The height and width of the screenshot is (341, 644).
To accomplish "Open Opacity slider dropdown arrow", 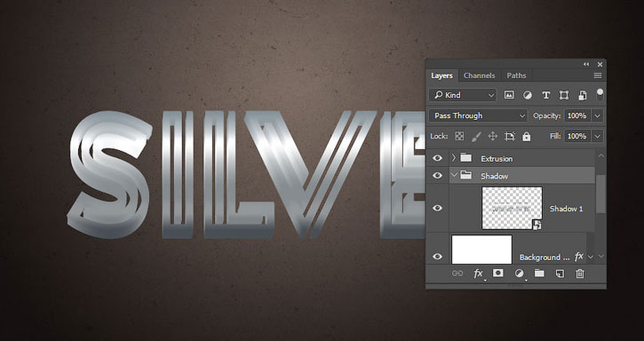I will click(598, 115).
